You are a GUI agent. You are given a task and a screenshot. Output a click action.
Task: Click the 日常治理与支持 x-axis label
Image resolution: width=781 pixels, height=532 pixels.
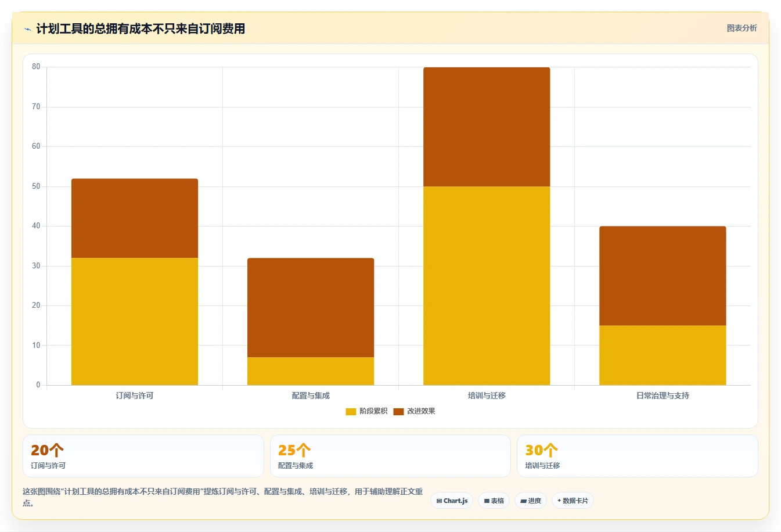click(663, 396)
